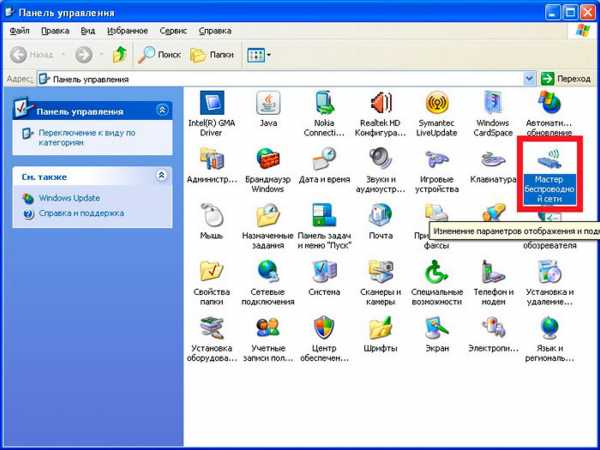
Task: Open the Избранное menu
Action: [127, 31]
